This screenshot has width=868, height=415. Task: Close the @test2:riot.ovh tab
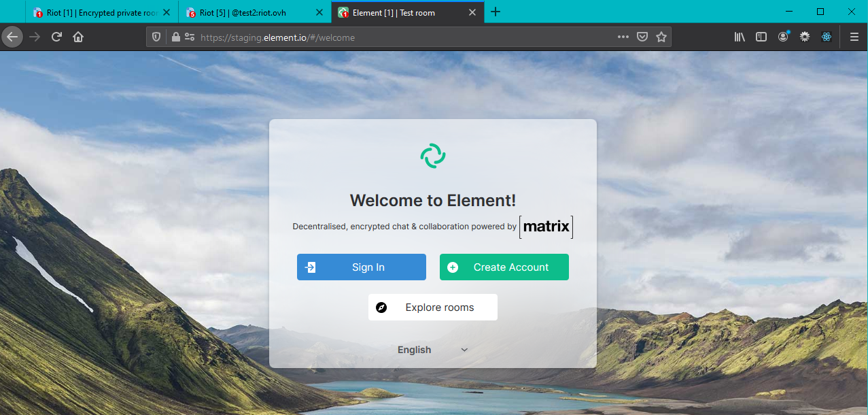tap(319, 12)
